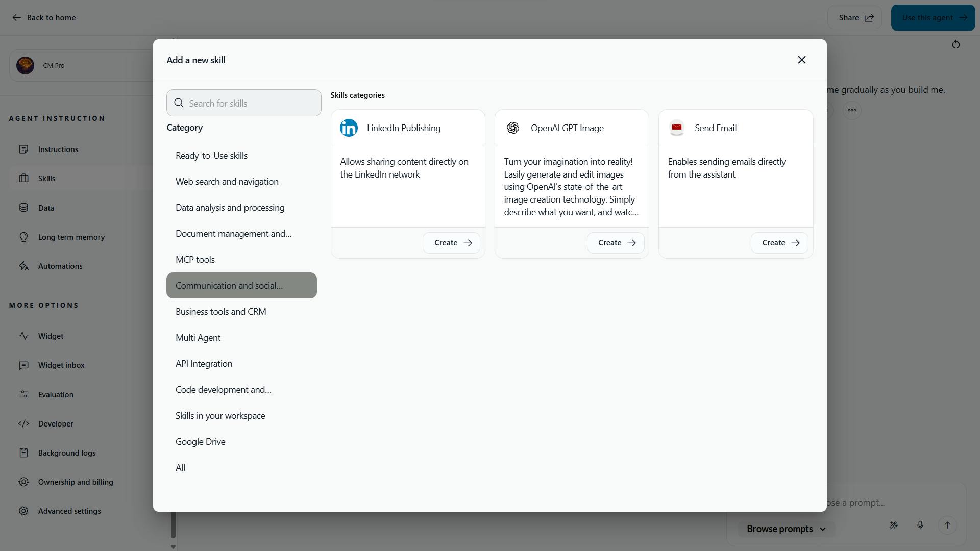This screenshot has height=551, width=980.
Task: Click the microphone icon in prompt box
Action: [x=920, y=525]
